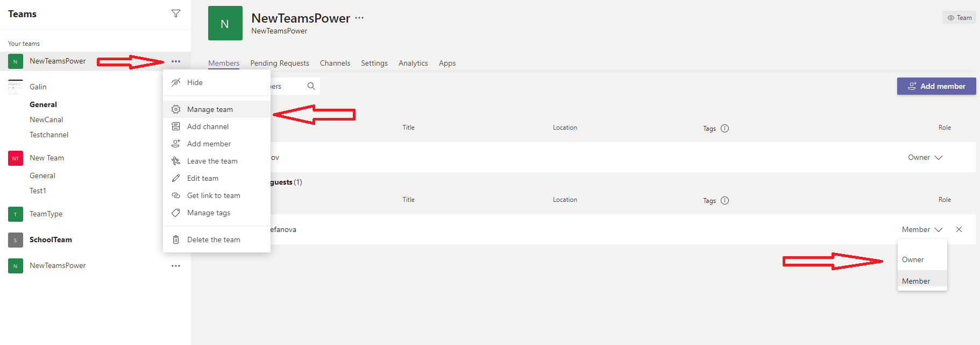This screenshot has height=345, width=980.
Task: Click the last NewTeamsPower sidebar avatar
Action: [16, 266]
